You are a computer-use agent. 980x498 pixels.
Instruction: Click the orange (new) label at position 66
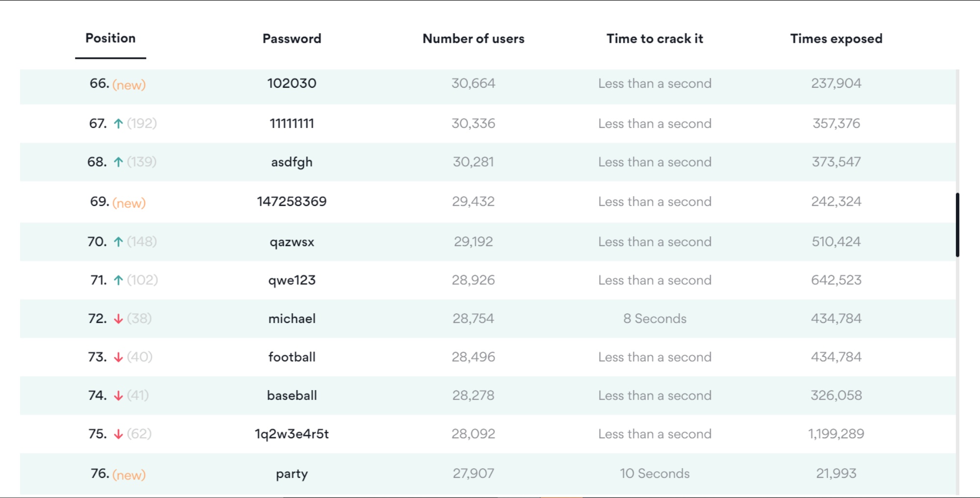[x=129, y=85]
